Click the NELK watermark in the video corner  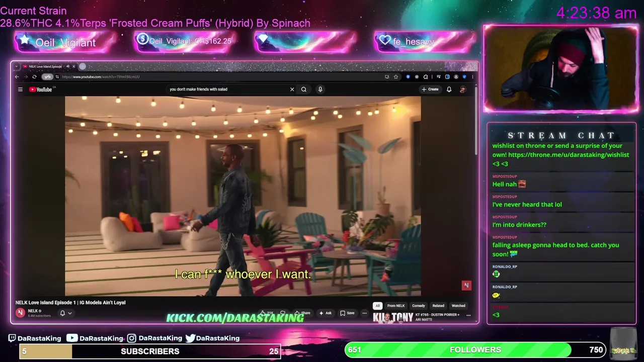click(466, 285)
